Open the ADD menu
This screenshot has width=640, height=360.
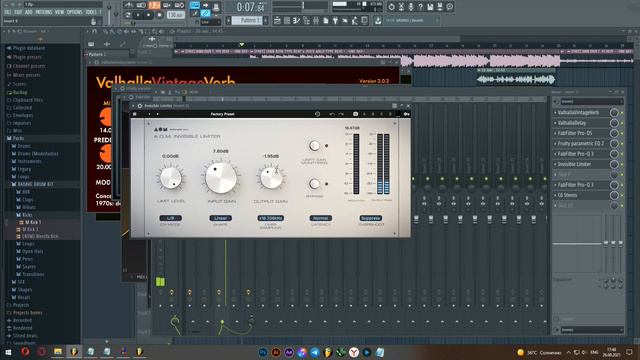(29, 12)
